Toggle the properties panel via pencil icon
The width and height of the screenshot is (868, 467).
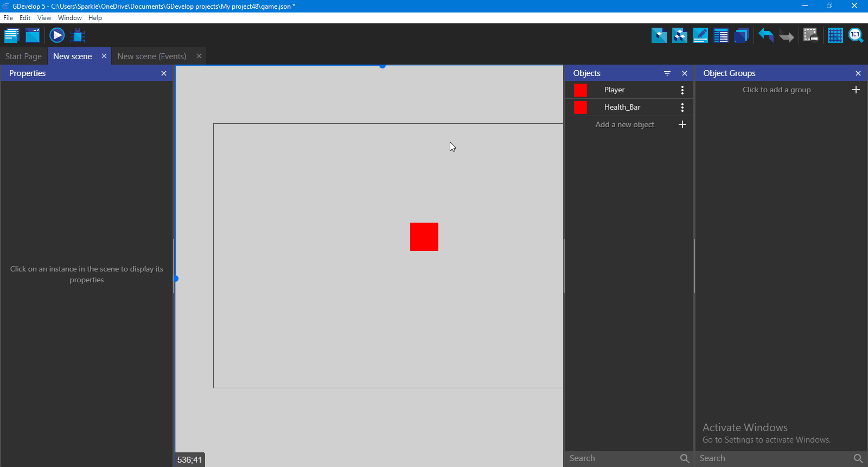pyautogui.click(x=700, y=36)
